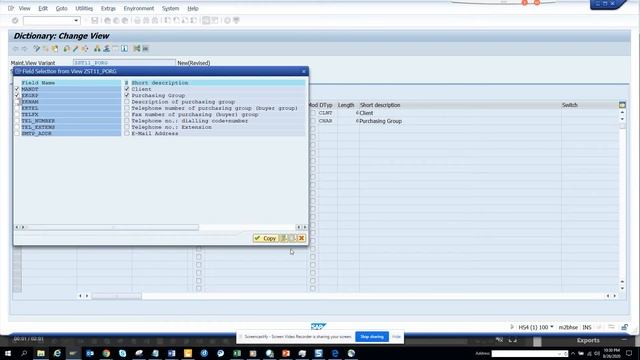Viewport: 640px width, 360px height.
Task: Click the horizontal scrollbar thumb in the dialog
Action: coord(112,227)
